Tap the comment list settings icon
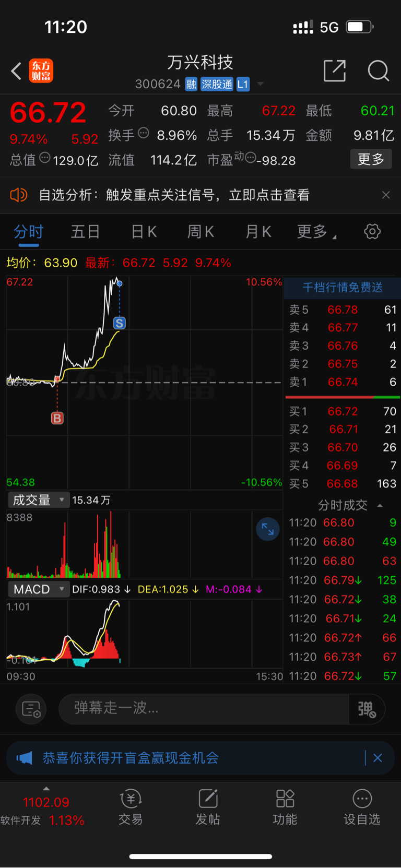The width and height of the screenshot is (401, 868). pos(31,709)
